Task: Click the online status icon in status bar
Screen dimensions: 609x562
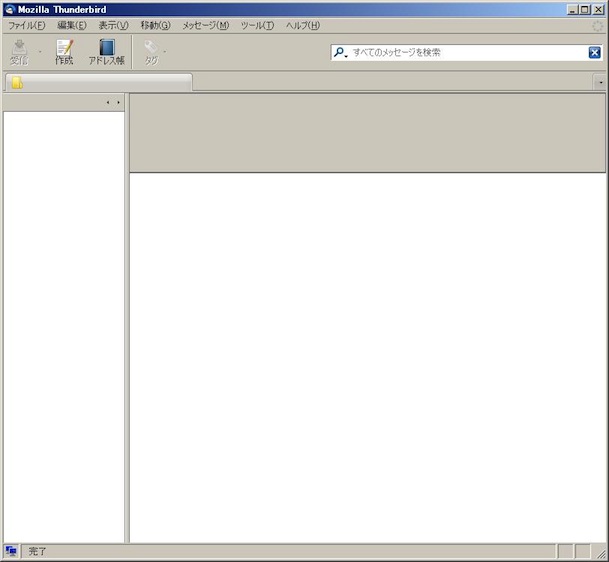Action: 11,551
